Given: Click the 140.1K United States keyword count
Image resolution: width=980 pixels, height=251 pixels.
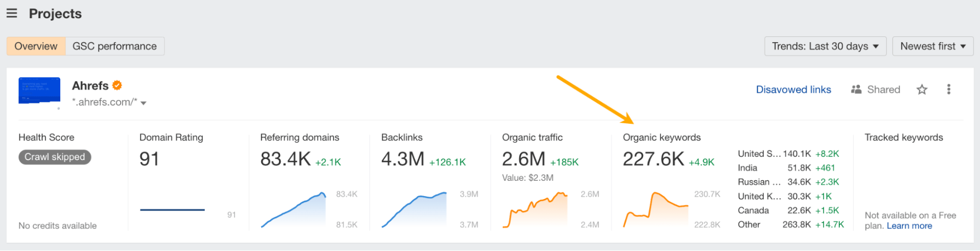Looking at the screenshot, I should [797, 154].
